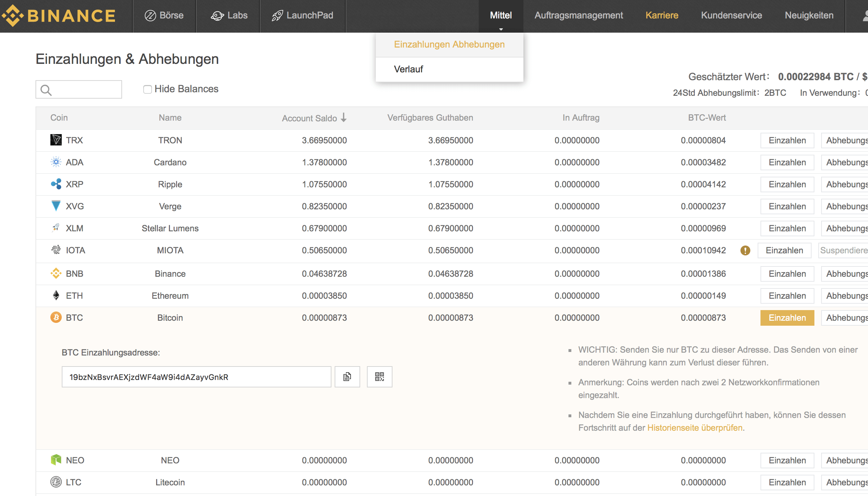
Task: Click the NEO coin icon
Action: pos(56,460)
